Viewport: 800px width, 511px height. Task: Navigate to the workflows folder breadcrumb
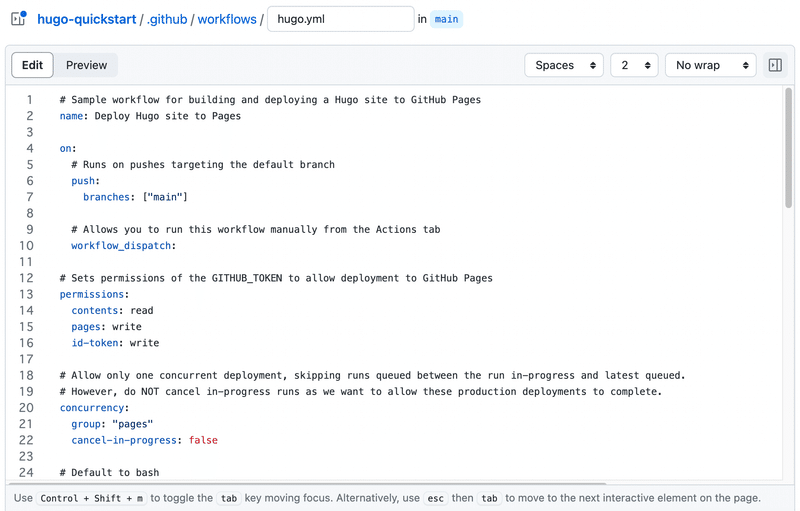click(x=226, y=19)
